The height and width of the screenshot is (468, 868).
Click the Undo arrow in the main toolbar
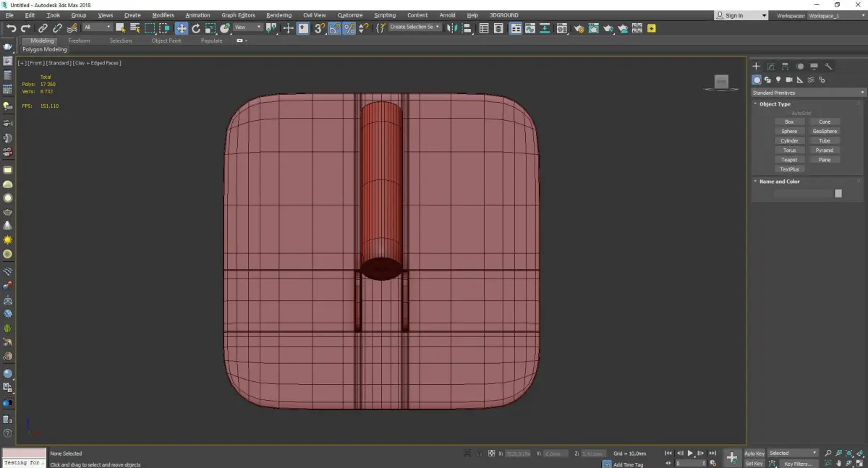click(11, 28)
